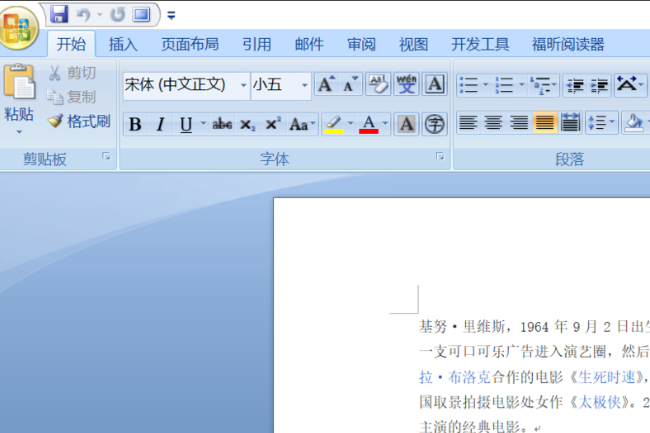The width and height of the screenshot is (650, 433).
Task: Center align the text
Action: click(493, 123)
